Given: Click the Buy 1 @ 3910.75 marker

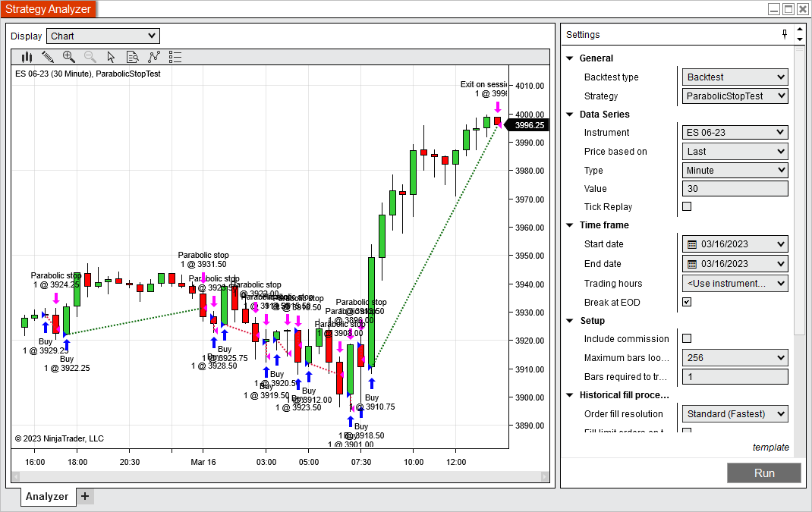Looking at the screenshot, I should (x=372, y=384).
